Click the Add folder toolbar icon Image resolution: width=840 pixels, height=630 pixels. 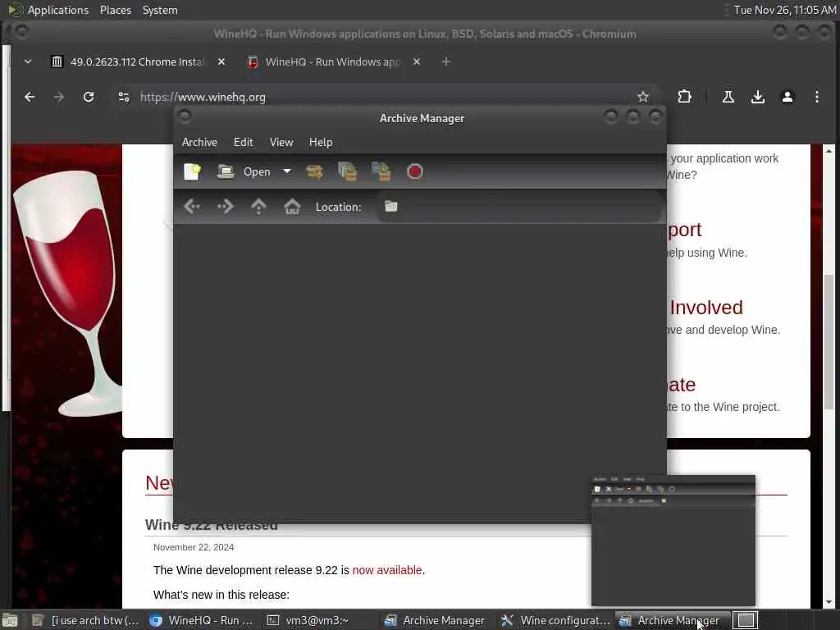[x=381, y=171]
